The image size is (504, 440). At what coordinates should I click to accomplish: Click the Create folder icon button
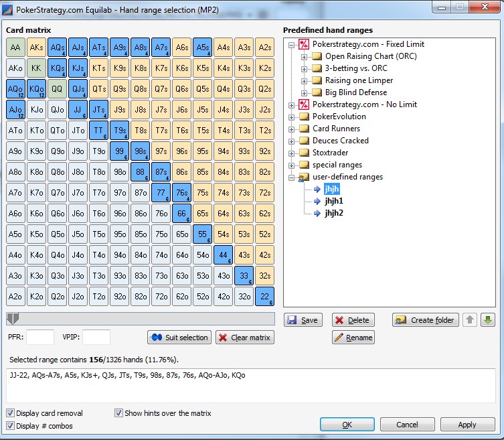coord(426,320)
